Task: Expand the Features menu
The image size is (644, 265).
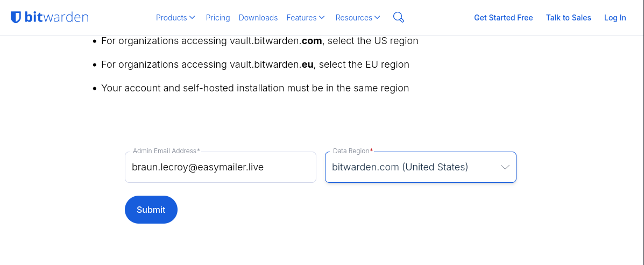Action: tap(301, 18)
